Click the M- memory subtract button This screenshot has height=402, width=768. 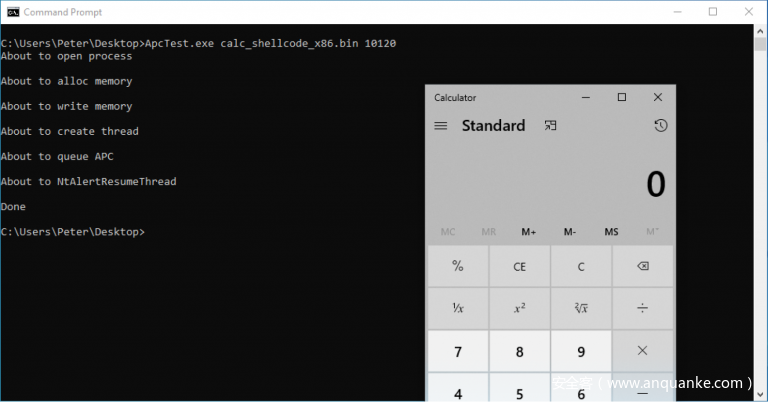click(x=570, y=232)
